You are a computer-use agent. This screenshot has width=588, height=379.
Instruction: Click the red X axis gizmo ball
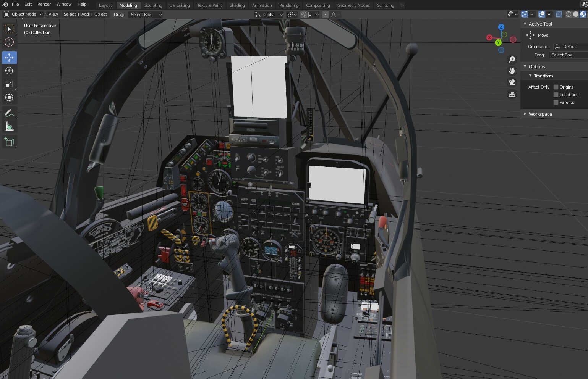click(x=489, y=37)
